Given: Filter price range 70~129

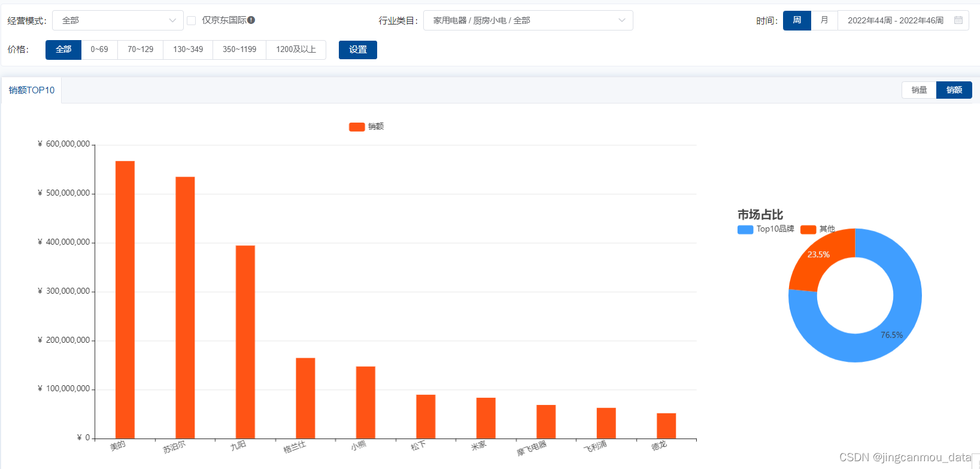Looking at the screenshot, I should pyautogui.click(x=140, y=50).
